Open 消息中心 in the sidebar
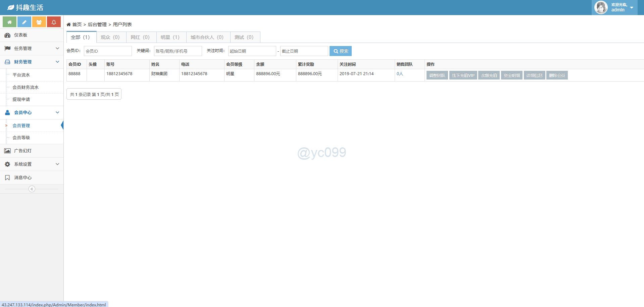The image size is (644, 307). coord(22,178)
